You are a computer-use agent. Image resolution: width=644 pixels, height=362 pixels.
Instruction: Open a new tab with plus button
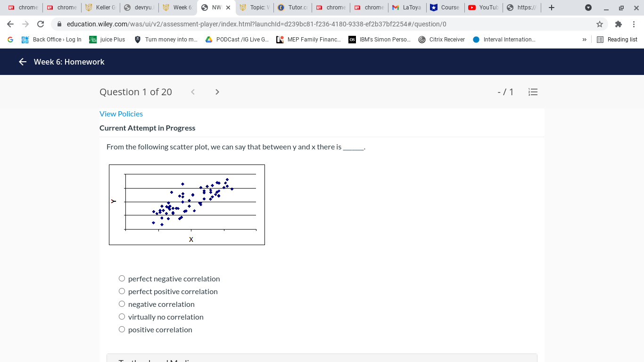click(552, 8)
